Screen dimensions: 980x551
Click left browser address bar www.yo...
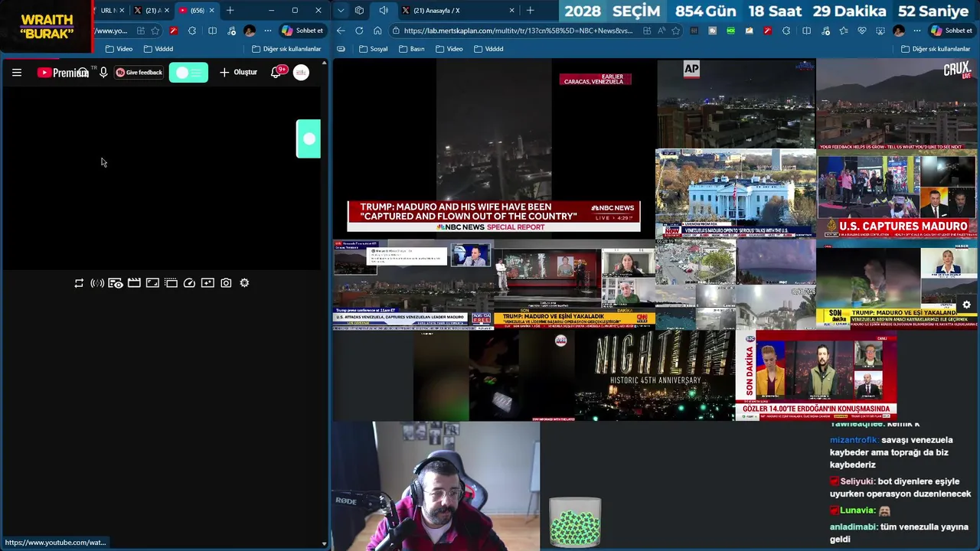112,31
